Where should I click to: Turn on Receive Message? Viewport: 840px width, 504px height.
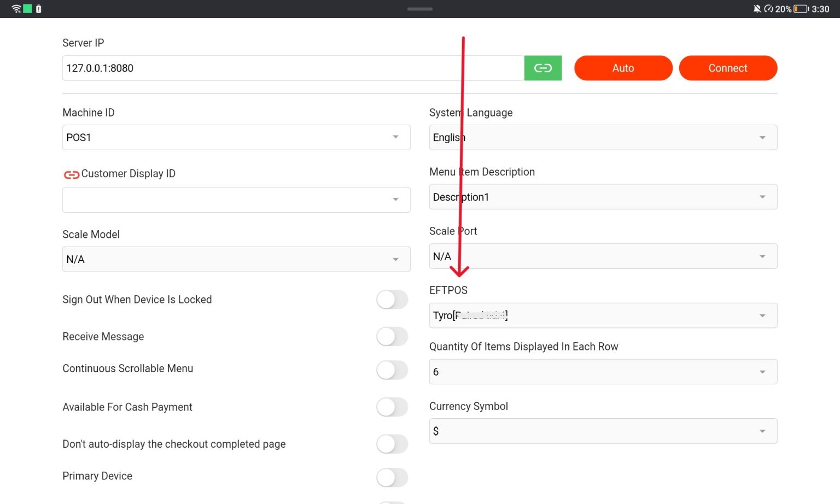pos(392,337)
